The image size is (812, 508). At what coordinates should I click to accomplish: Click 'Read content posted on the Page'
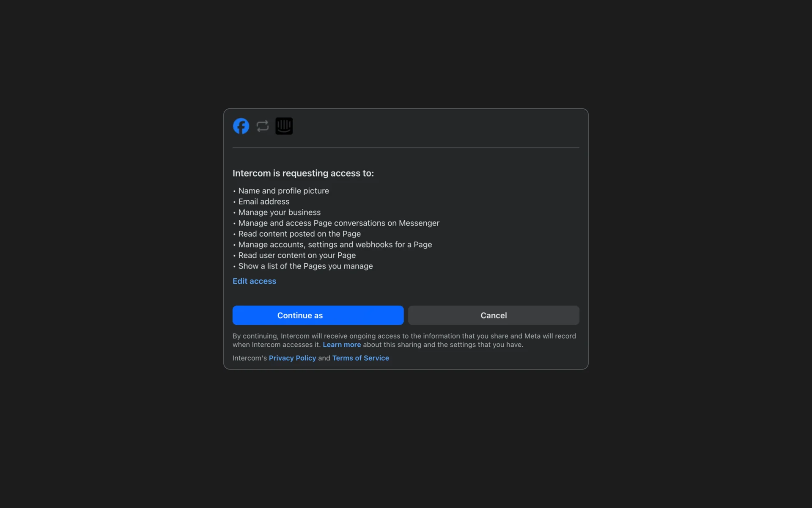click(x=299, y=234)
